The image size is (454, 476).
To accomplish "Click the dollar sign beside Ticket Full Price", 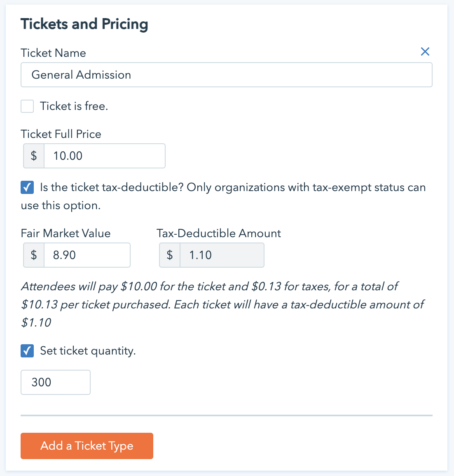I will click(34, 156).
